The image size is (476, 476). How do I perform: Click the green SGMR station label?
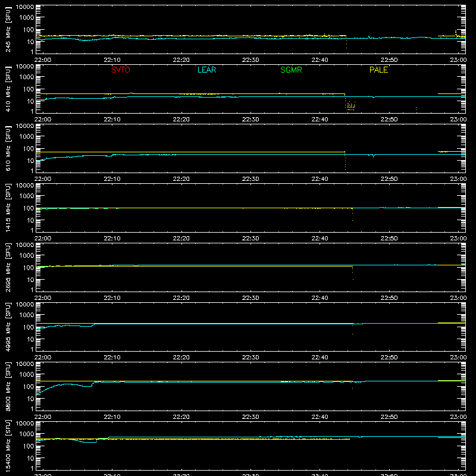[291, 70]
